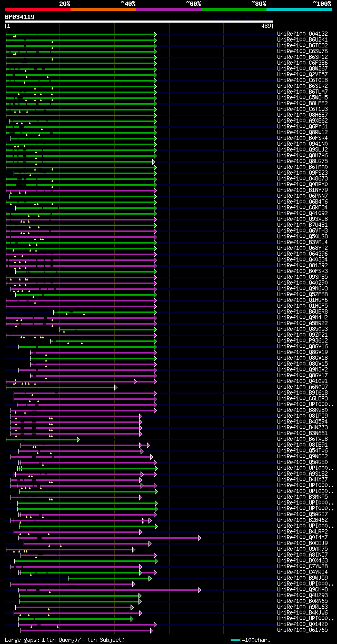This screenshot has height=644, width=337.
Task: Click the UniRef100_C6KF34 entry
Action: (x=302, y=208)
